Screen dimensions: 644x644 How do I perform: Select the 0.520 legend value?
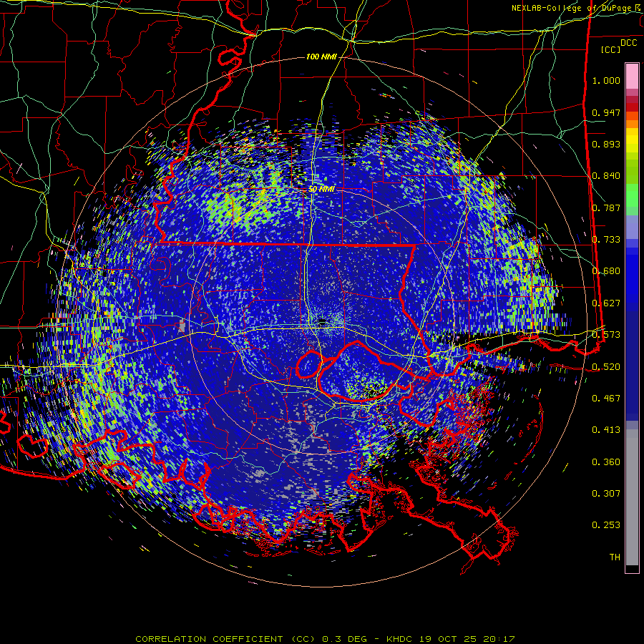tap(606, 367)
